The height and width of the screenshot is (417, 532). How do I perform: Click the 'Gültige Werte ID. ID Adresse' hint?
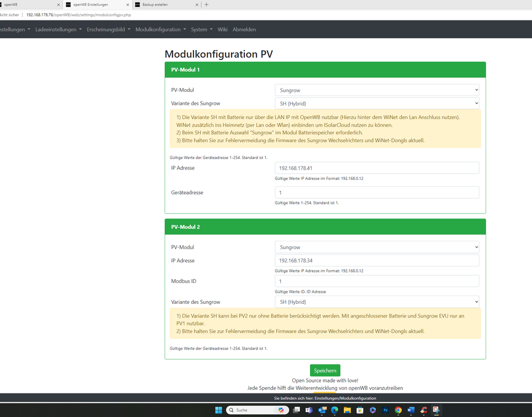coord(300,292)
